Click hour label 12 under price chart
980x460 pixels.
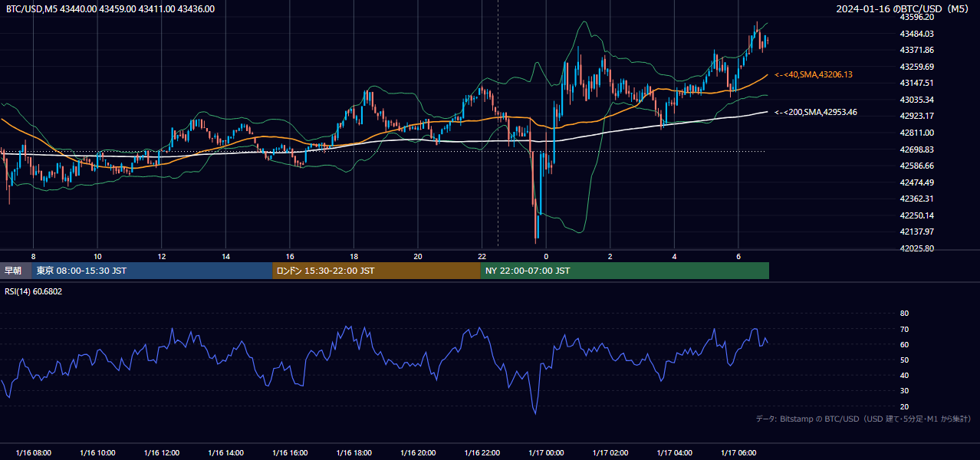tap(162, 256)
